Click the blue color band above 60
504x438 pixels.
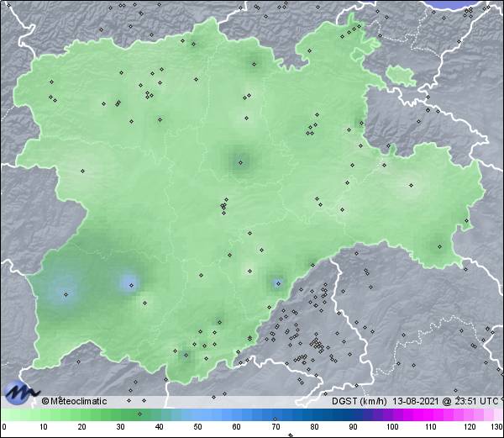pos(237,414)
